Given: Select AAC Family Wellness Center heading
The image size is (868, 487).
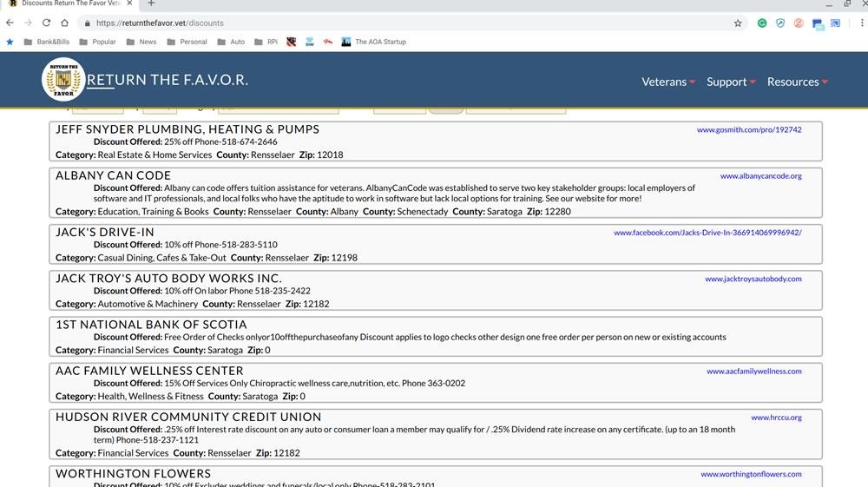Looking at the screenshot, I should (149, 371).
